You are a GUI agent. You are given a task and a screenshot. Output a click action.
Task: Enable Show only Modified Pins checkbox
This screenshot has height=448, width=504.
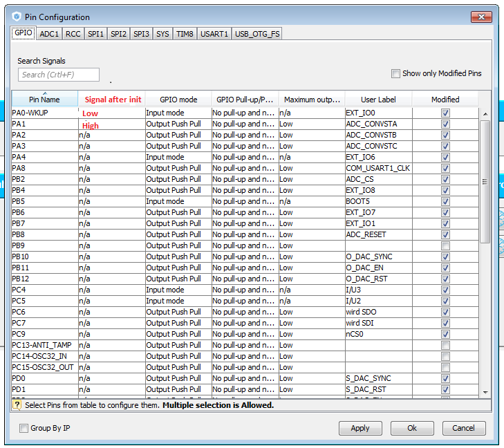click(x=395, y=73)
